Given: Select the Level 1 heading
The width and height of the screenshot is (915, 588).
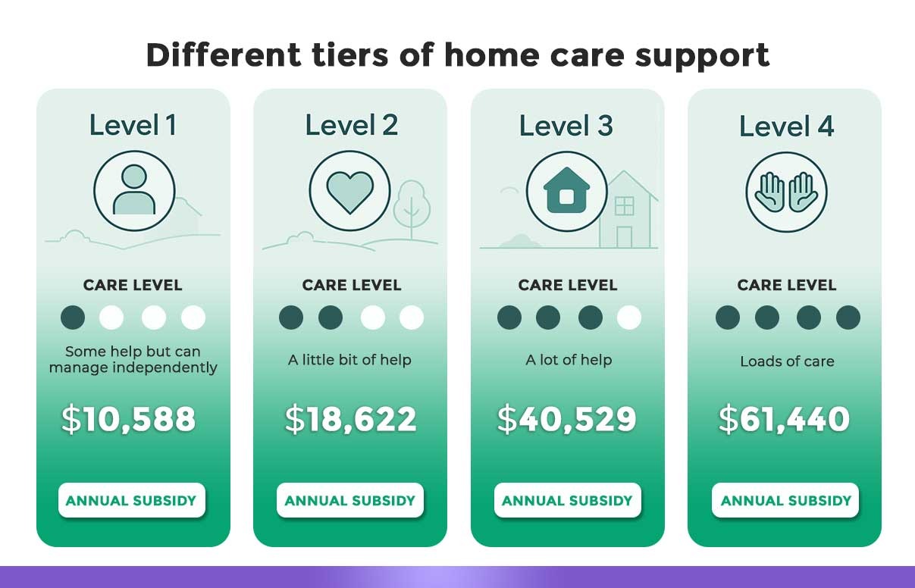Looking at the screenshot, I should pos(133,125).
